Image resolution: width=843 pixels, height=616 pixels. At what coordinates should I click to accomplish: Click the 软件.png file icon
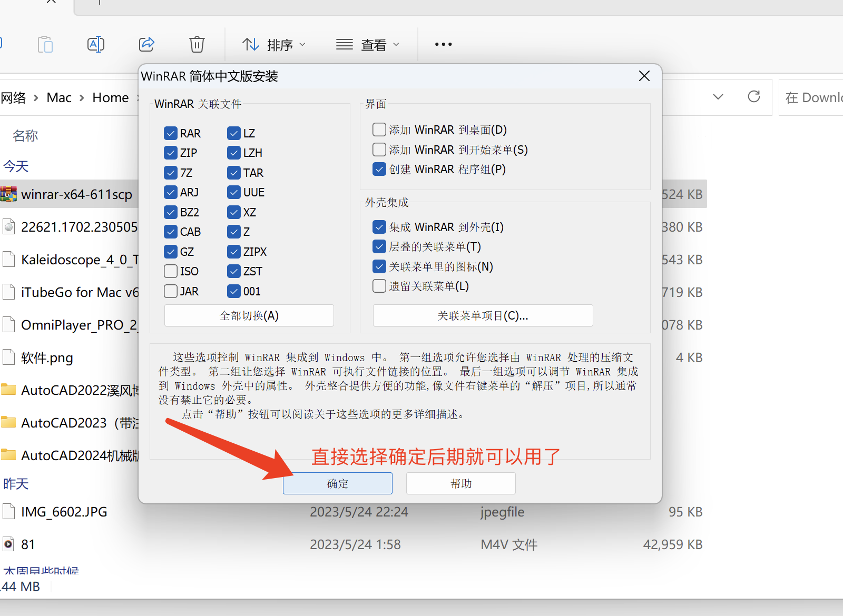[8, 357]
